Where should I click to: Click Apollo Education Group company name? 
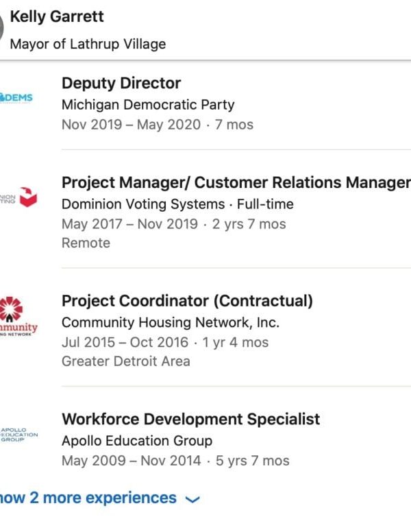(x=137, y=441)
